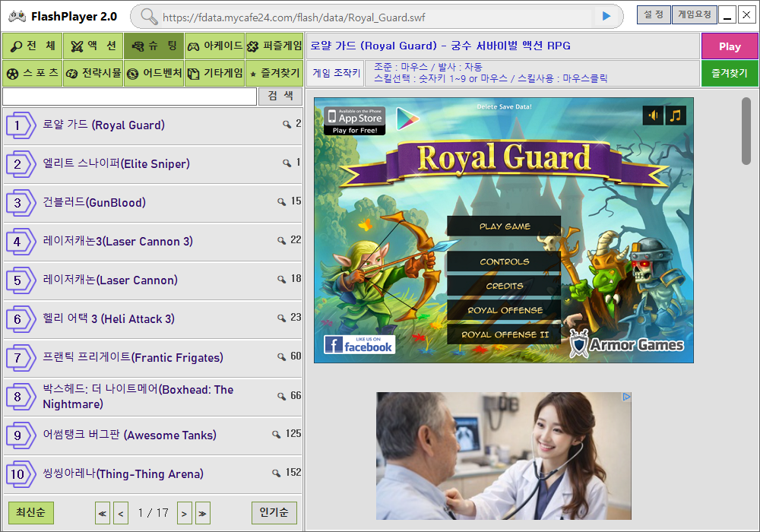The image size is (760, 532).
Task: Select the 슈팅 shooting category tab
Action: pos(154,46)
